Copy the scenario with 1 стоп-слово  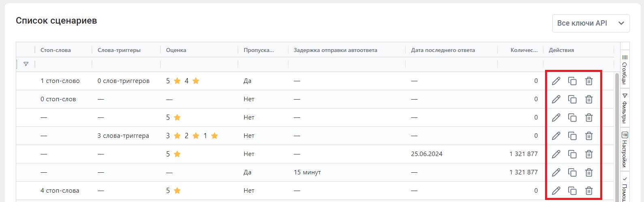point(572,81)
